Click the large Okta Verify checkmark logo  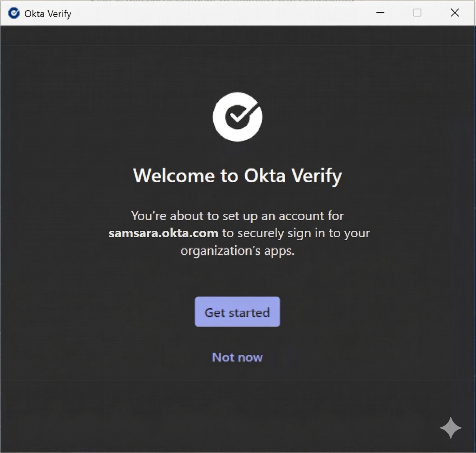click(x=237, y=117)
